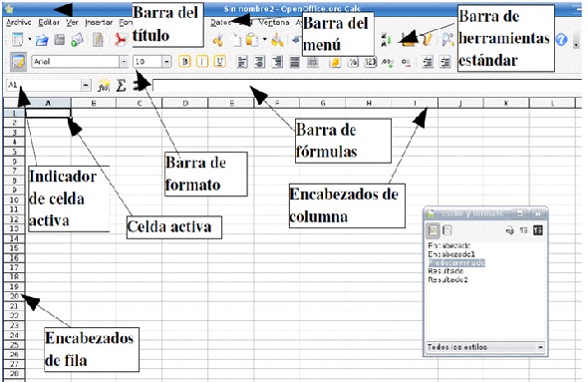Screen dimensions: 588x382
Task: Click active cell A1
Action: click(x=48, y=113)
